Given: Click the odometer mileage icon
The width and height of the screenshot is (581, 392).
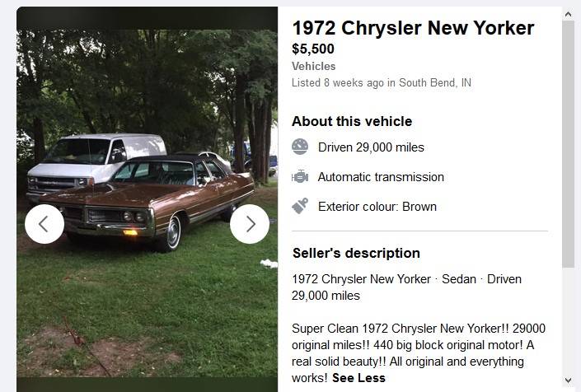Looking at the screenshot, I should pos(300,147).
